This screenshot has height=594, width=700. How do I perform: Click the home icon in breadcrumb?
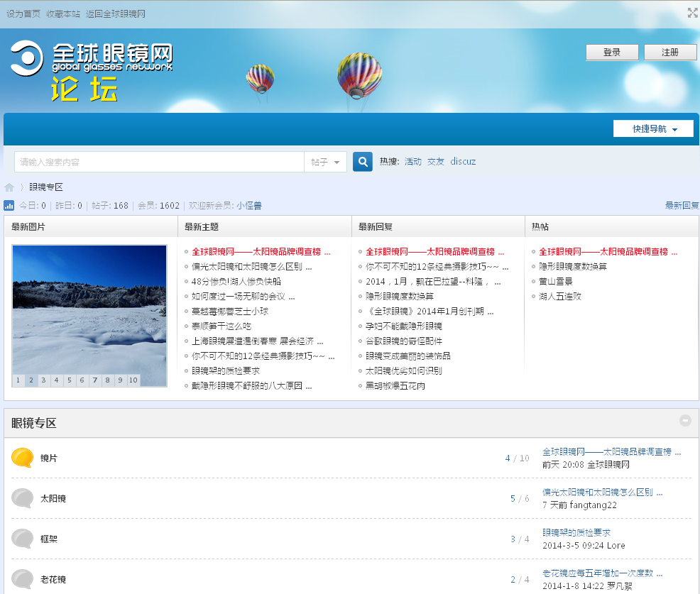[x=9, y=187]
